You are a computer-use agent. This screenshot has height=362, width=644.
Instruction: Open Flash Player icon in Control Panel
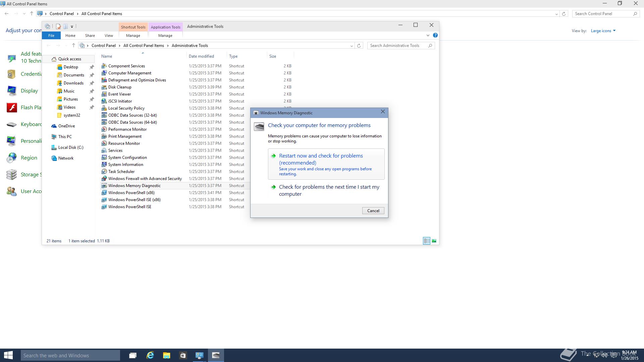(x=12, y=107)
